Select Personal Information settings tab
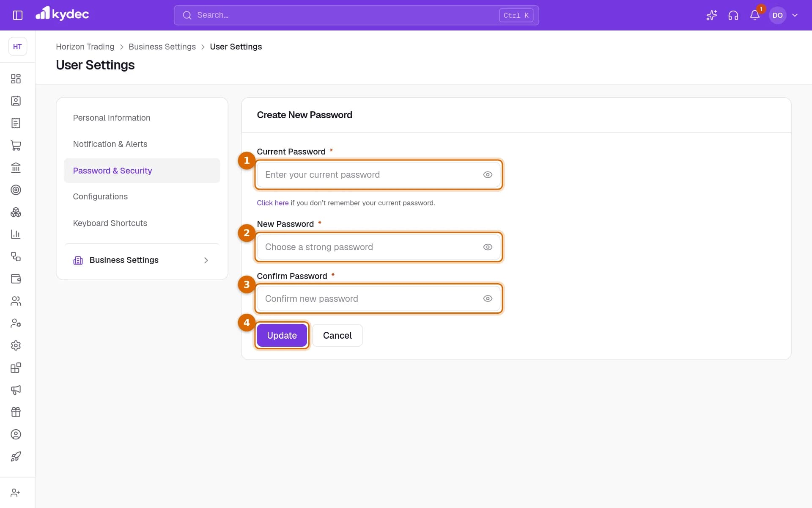 (x=142, y=118)
